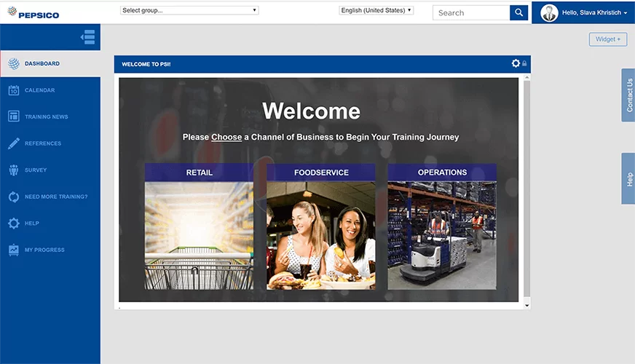Click the Training News icon

tap(14, 116)
